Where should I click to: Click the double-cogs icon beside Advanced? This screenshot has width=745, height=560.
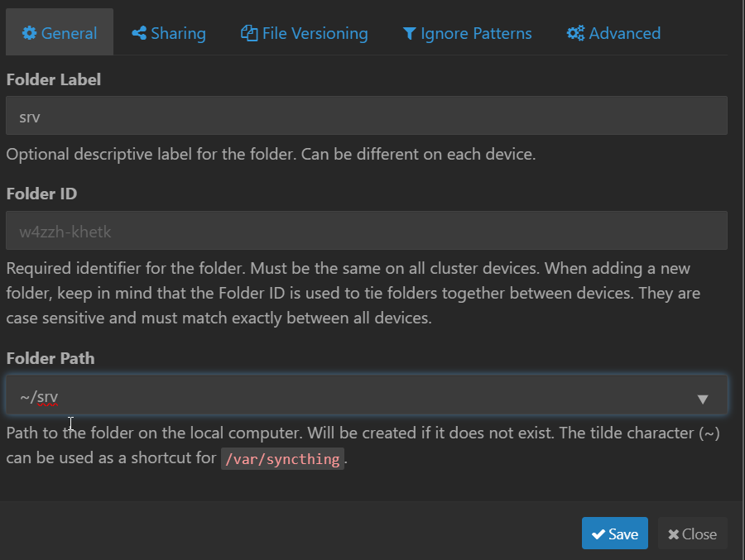575,33
